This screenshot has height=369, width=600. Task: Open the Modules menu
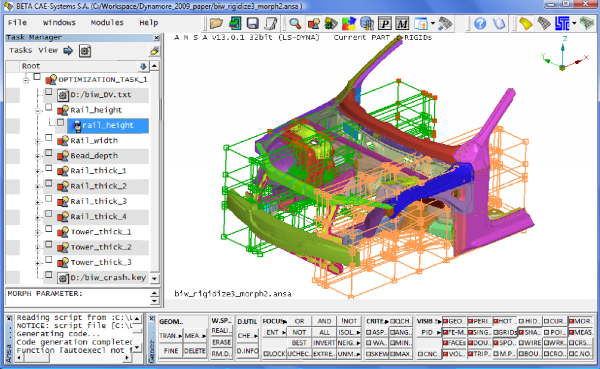point(107,23)
